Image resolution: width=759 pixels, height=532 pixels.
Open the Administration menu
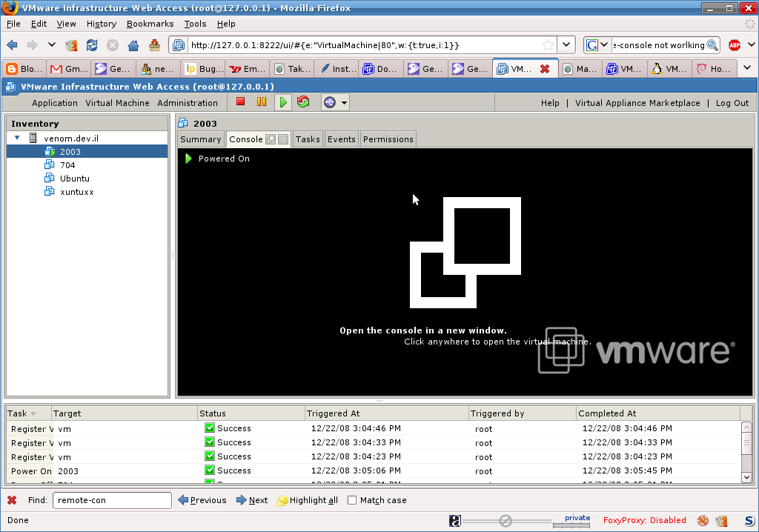click(188, 103)
